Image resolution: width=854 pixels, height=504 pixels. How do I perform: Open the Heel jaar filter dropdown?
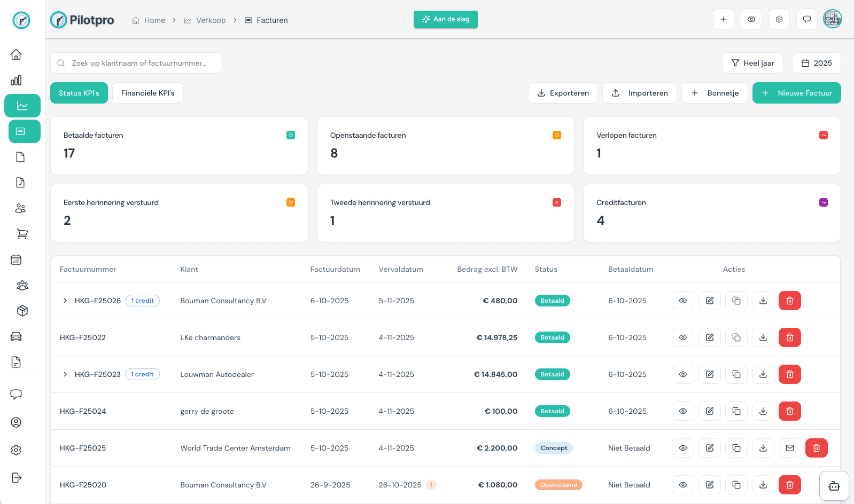752,63
